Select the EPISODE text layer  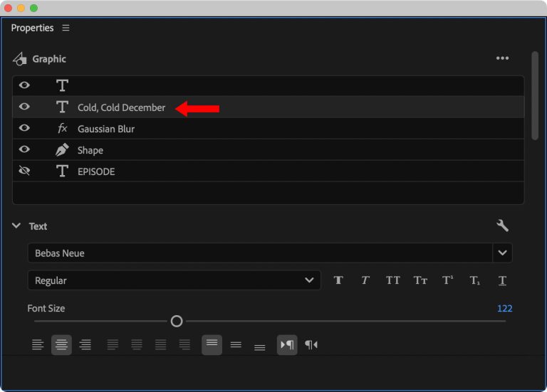96,171
